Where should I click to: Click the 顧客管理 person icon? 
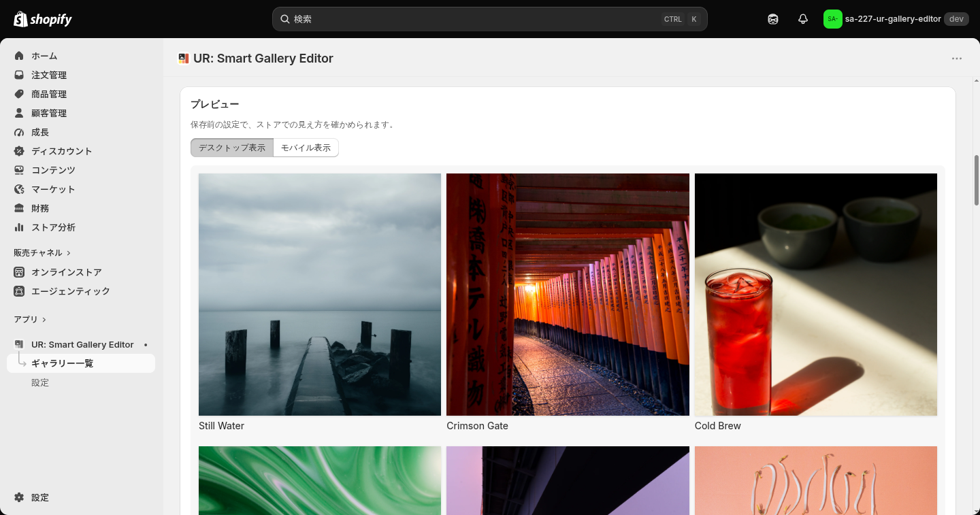pos(19,113)
